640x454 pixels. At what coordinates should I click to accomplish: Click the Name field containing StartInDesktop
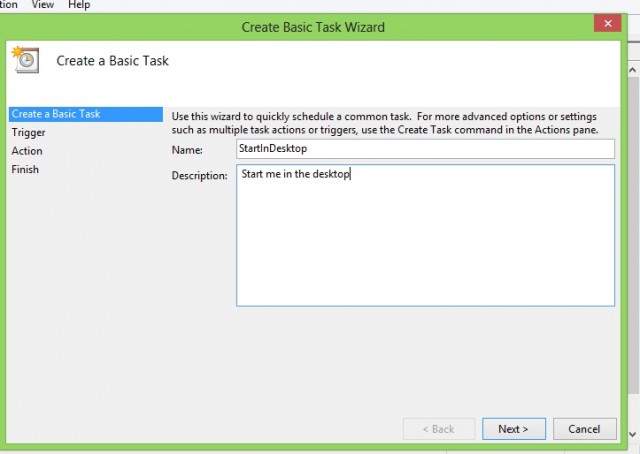[425, 149]
